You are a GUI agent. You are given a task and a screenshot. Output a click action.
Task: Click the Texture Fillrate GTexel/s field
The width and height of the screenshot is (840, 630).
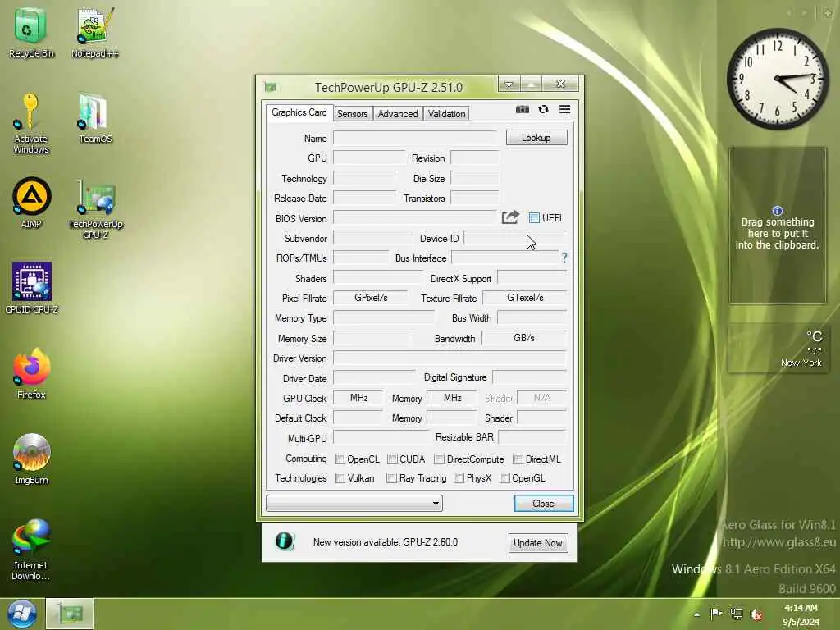(524, 298)
